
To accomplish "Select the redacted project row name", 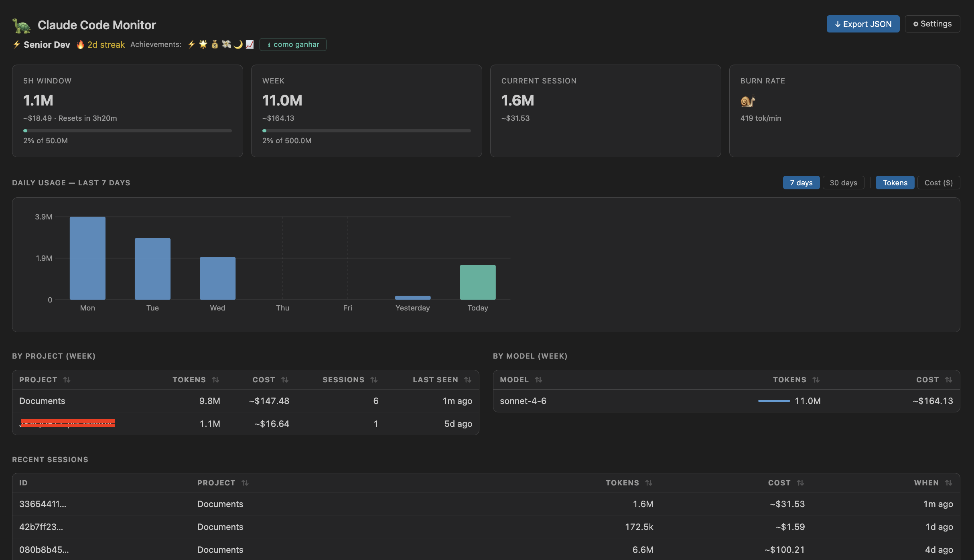I will [x=67, y=424].
